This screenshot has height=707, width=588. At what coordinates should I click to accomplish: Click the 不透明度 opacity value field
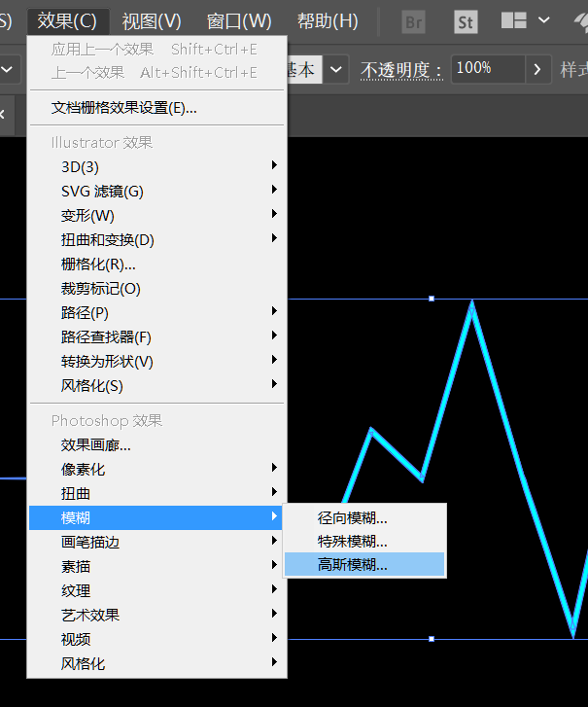point(488,69)
